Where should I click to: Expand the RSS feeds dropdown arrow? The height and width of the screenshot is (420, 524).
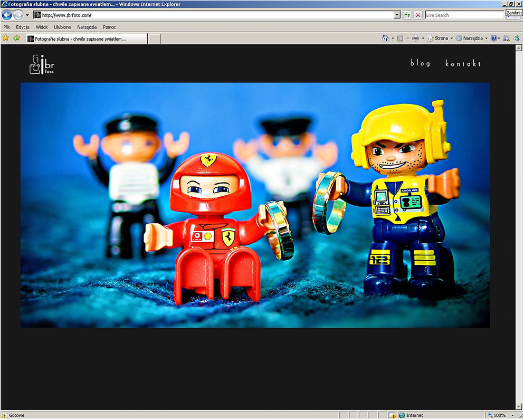408,38
